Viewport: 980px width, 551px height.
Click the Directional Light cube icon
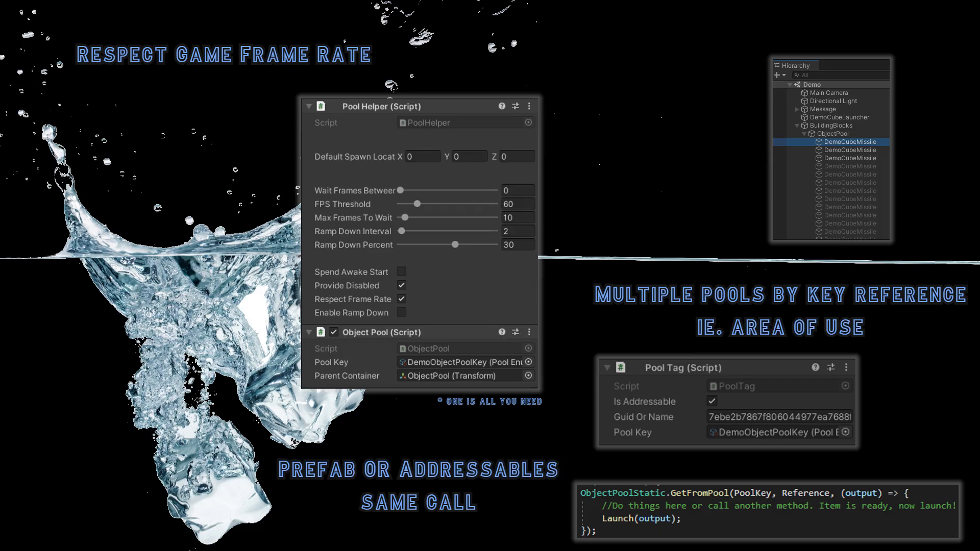point(804,101)
